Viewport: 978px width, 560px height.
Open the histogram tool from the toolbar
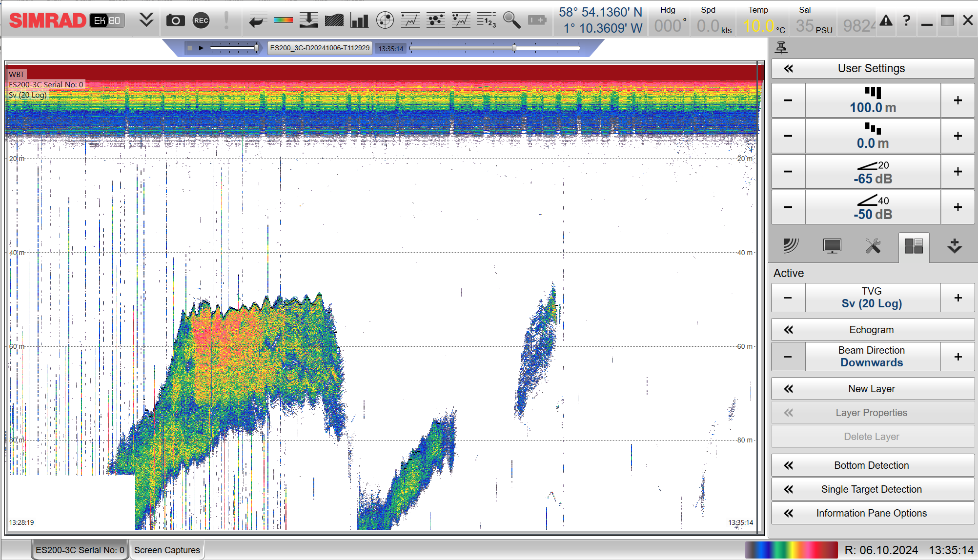[x=359, y=20]
